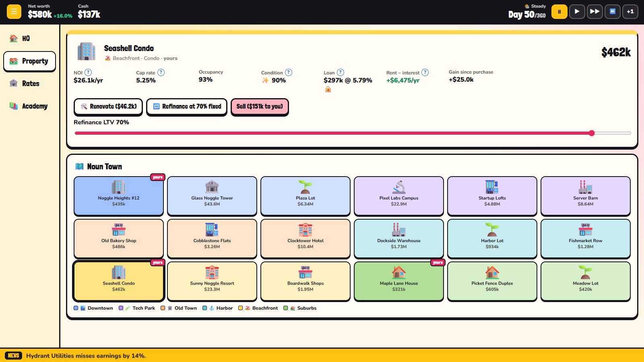Select Server Barn property card

[x=586, y=196]
